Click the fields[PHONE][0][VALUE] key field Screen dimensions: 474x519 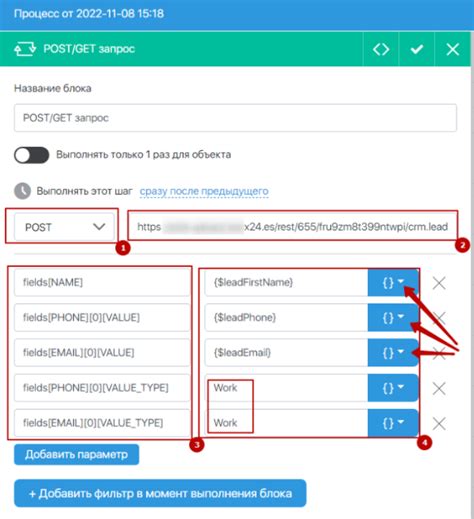coord(102,318)
